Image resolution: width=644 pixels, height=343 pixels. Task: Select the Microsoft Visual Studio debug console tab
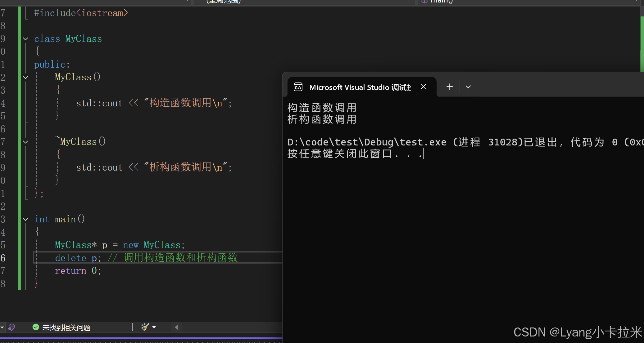360,87
